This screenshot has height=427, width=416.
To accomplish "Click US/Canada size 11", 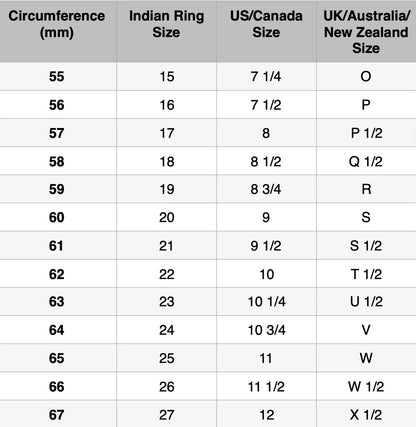I will 266,358.
